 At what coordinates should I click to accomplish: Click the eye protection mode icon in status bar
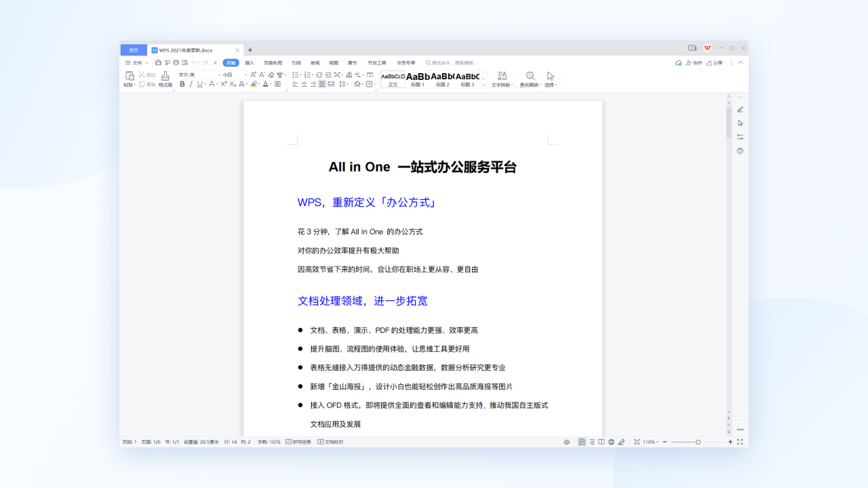click(567, 442)
